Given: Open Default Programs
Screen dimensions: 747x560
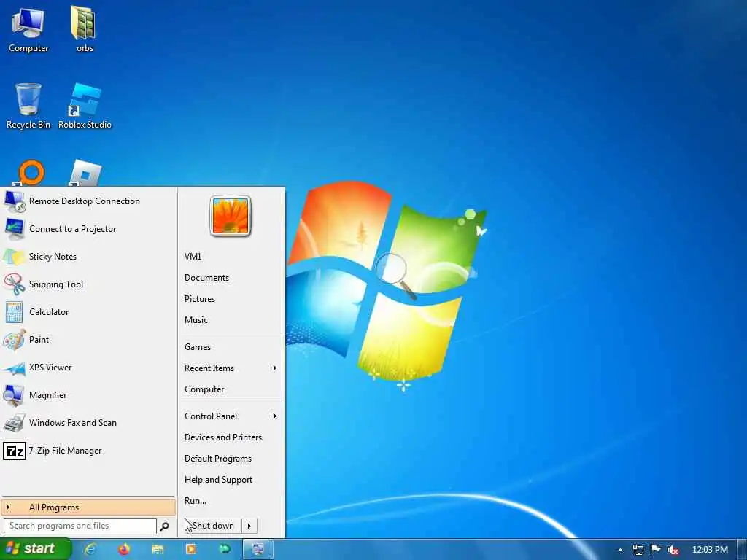Looking at the screenshot, I should coord(217,459).
